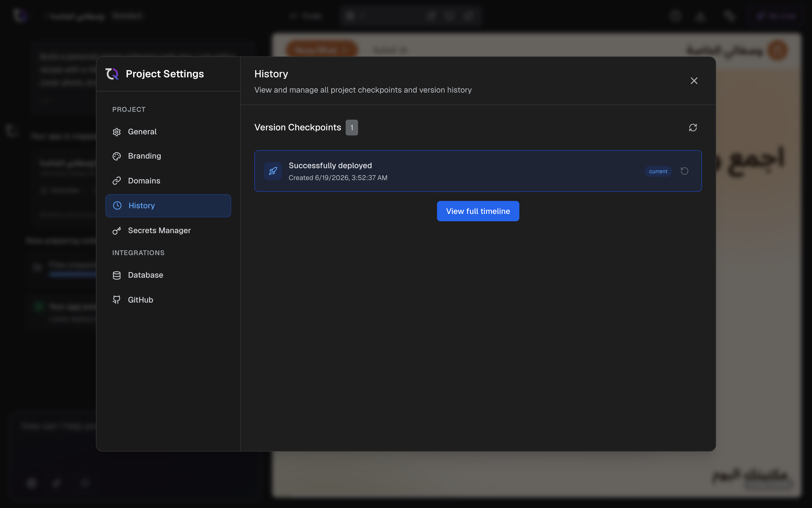Click the palette icon beside Branding

pyautogui.click(x=117, y=156)
